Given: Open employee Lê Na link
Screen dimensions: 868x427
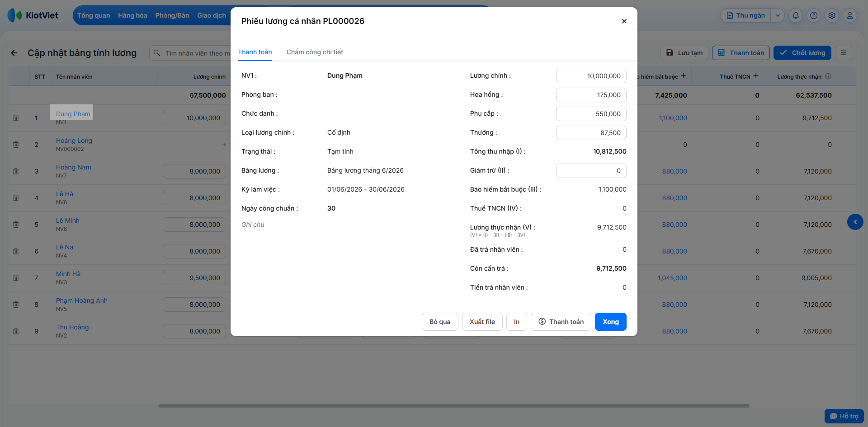Looking at the screenshot, I should 65,247.
